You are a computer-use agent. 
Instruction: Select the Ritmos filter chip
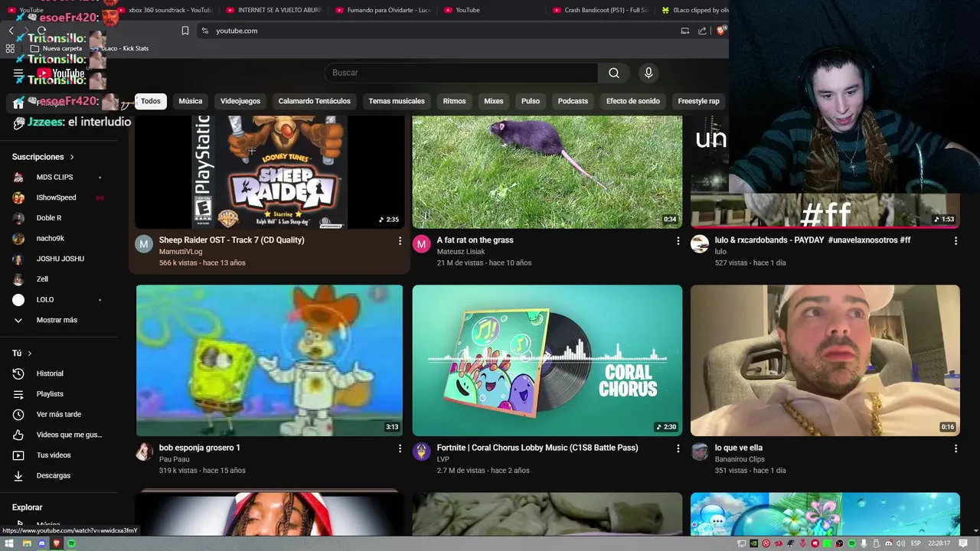pyautogui.click(x=454, y=101)
